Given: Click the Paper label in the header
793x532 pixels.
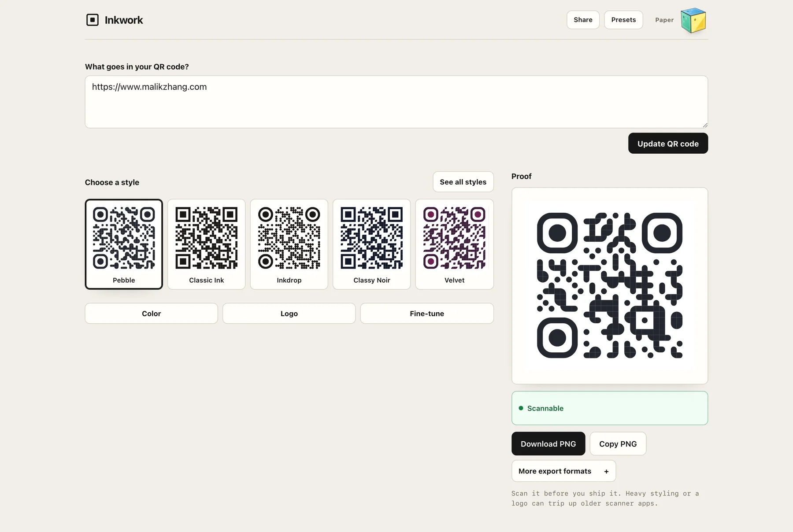Looking at the screenshot, I should click(x=664, y=20).
